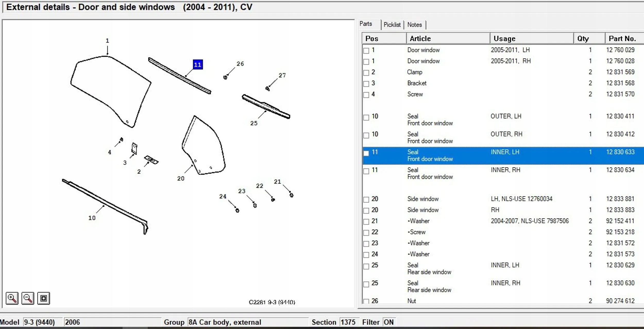Click the Qty column header
The image size is (644, 329).
pos(589,39)
